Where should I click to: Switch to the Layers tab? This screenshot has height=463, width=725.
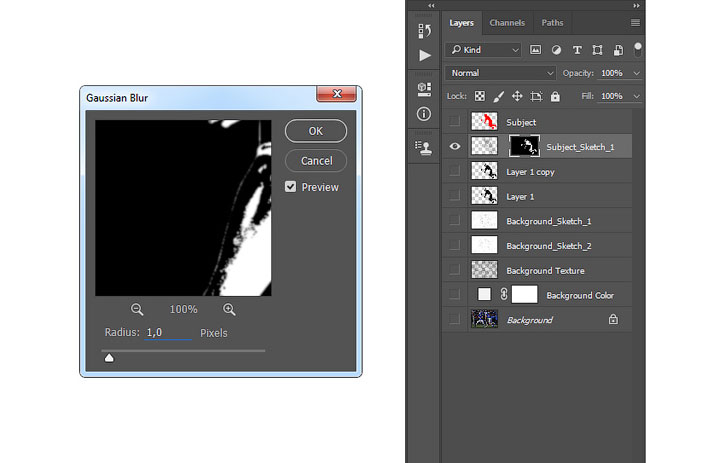coord(461,23)
